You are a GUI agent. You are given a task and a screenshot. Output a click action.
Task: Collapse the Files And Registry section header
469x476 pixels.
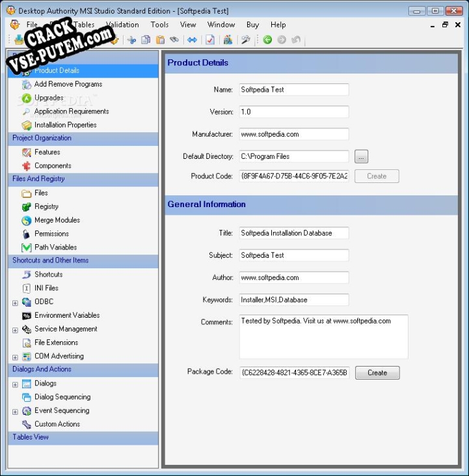pyautogui.click(x=83, y=179)
